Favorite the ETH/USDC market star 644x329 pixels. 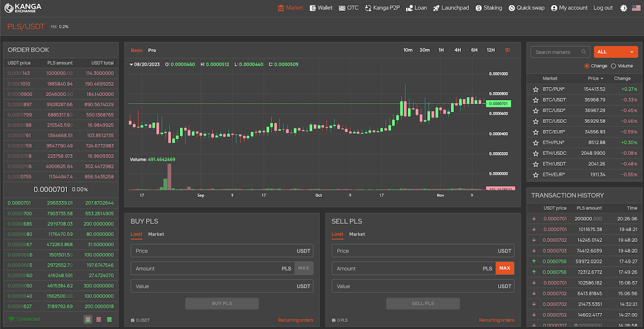pyautogui.click(x=535, y=153)
